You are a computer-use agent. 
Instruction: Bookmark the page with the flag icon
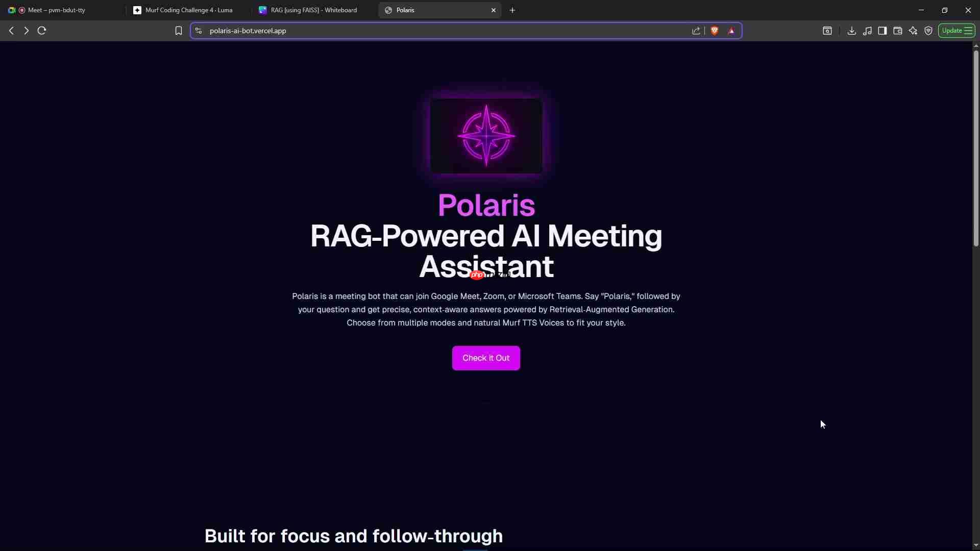[178, 31]
